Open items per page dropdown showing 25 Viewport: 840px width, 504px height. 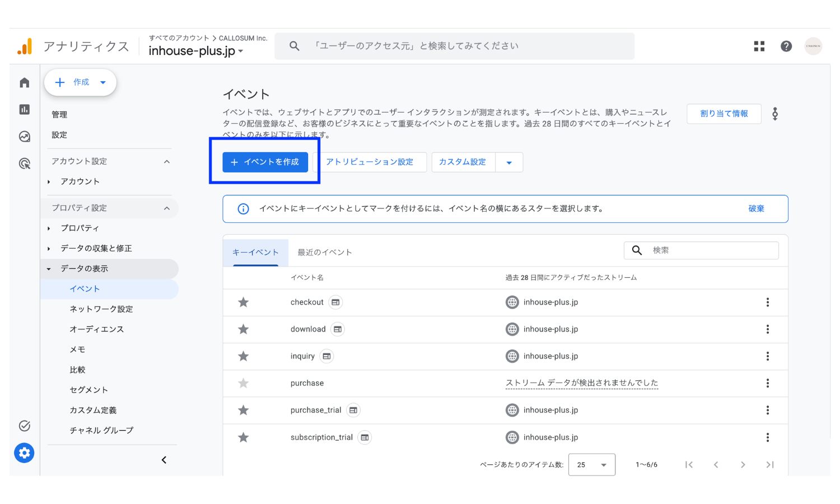coord(591,465)
